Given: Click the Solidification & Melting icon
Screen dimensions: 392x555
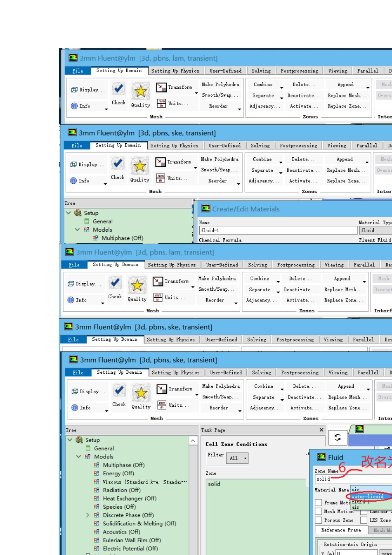Looking at the screenshot, I should coord(97,524).
